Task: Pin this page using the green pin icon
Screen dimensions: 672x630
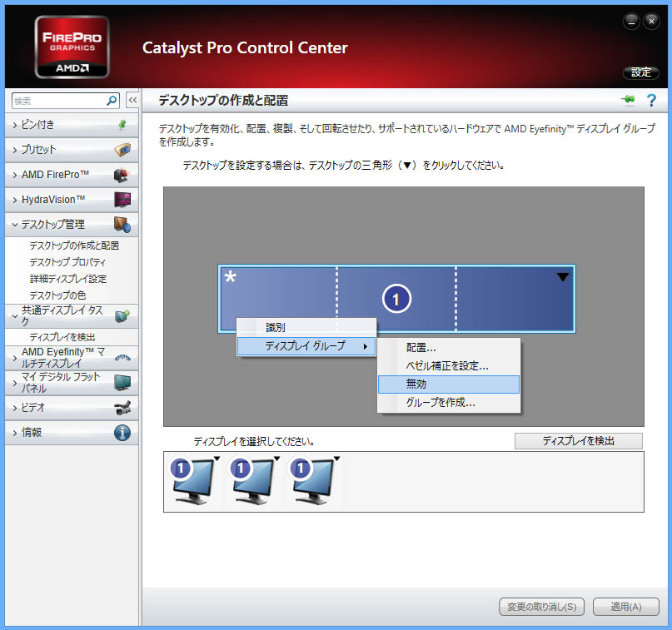Action: coord(629,100)
